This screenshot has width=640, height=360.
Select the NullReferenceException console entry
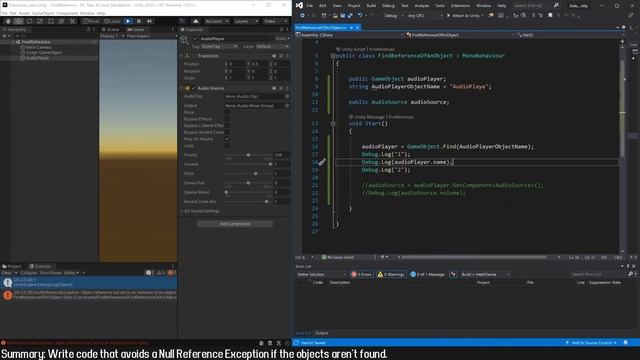point(89,295)
